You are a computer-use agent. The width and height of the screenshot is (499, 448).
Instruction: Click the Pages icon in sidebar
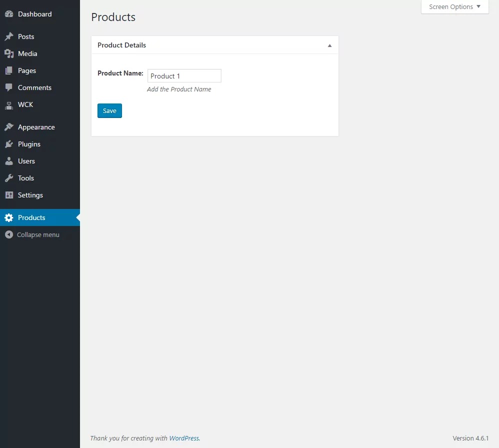(x=9, y=70)
